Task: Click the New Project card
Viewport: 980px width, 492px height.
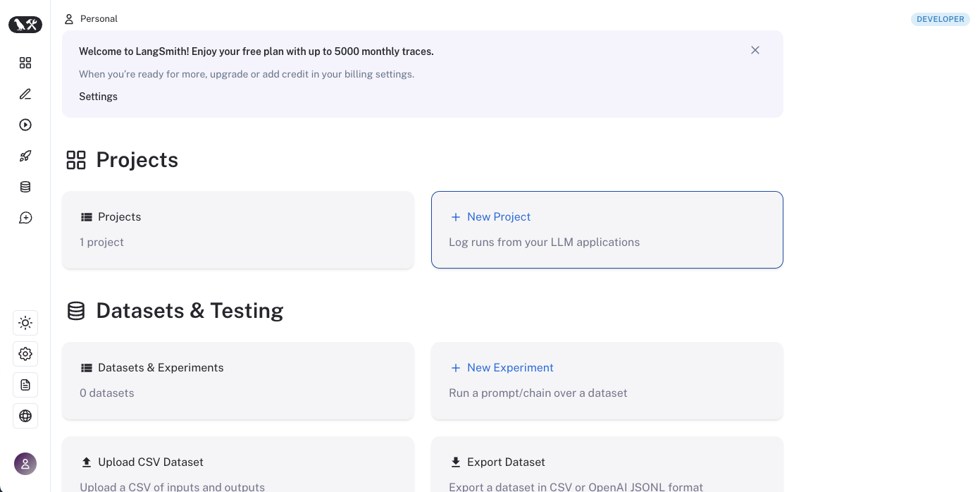Action: [607, 230]
